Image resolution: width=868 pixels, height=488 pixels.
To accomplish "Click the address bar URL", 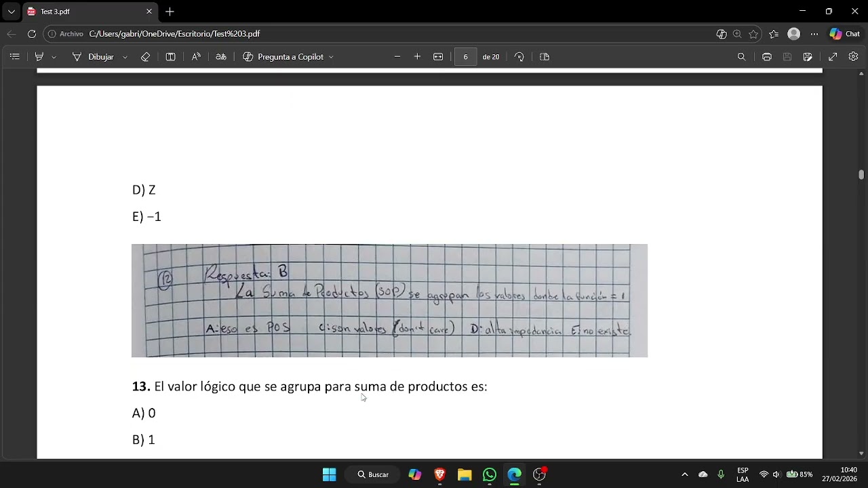I will tap(174, 34).
